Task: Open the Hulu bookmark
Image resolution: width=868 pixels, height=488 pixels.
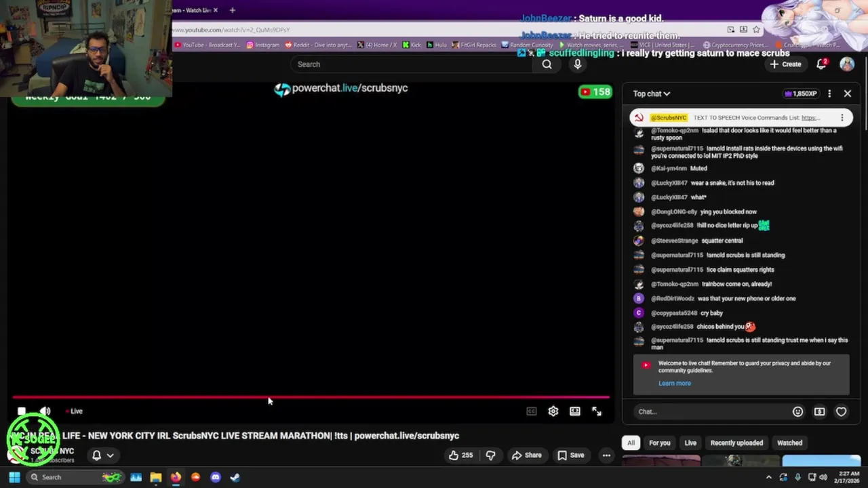Action: pyautogui.click(x=437, y=45)
